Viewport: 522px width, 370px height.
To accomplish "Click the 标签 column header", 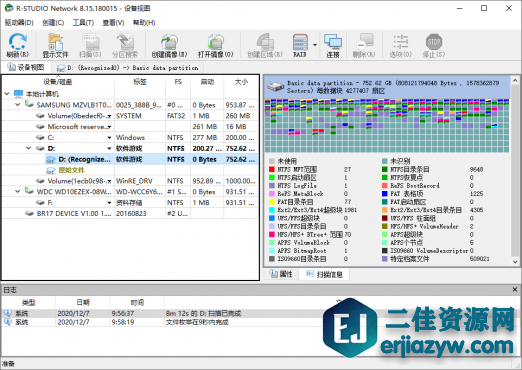I will click(x=140, y=82).
